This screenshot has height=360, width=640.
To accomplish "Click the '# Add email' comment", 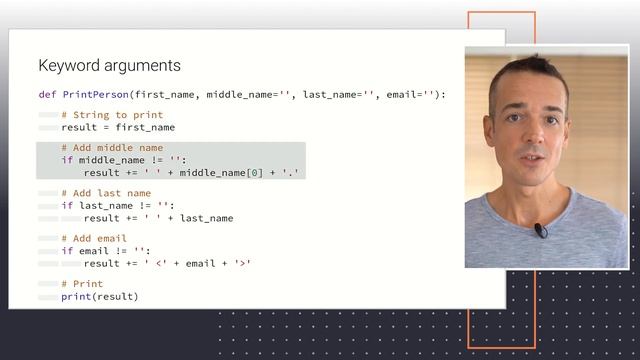I will tap(94, 238).
